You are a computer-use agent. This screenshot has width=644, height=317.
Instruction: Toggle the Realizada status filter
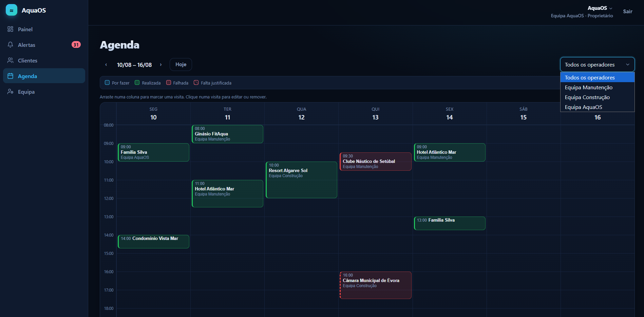(x=148, y=83)
